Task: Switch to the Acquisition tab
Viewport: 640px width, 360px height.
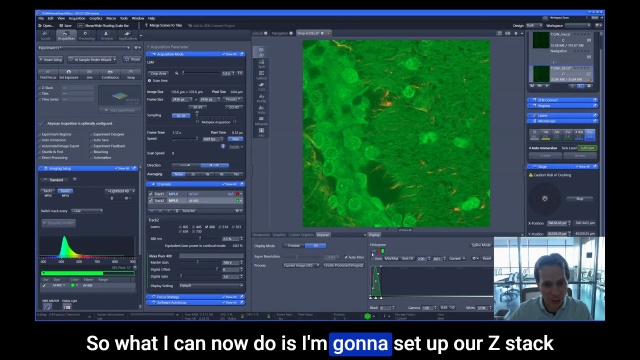Action: (66, 36)
